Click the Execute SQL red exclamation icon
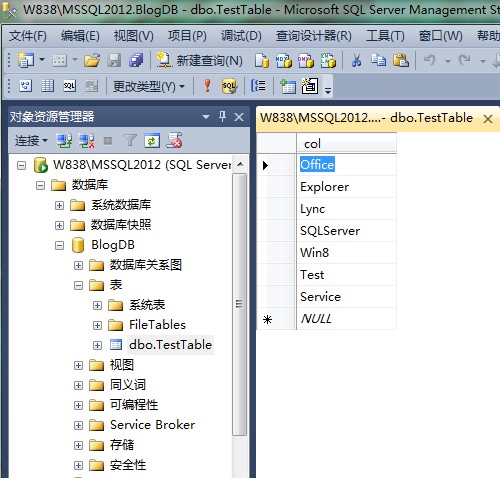The image size is (500, 478). coord(207,86)
